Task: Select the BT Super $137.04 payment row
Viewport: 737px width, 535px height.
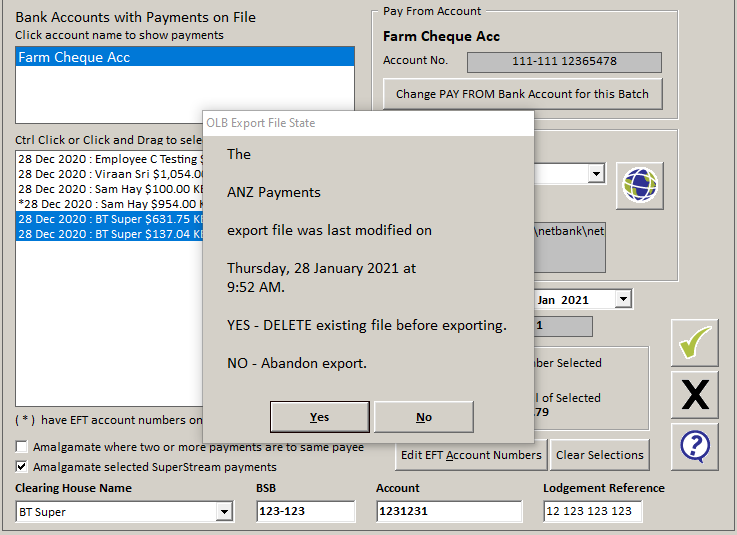Action: pos(110,234)
